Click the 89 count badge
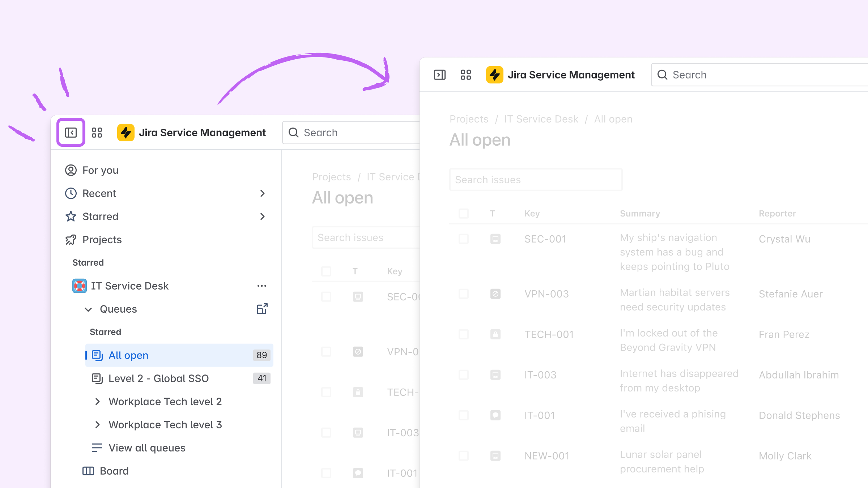The width and height of the screenshot is (868, 488). pyautogui.click(x=262, y=355)
